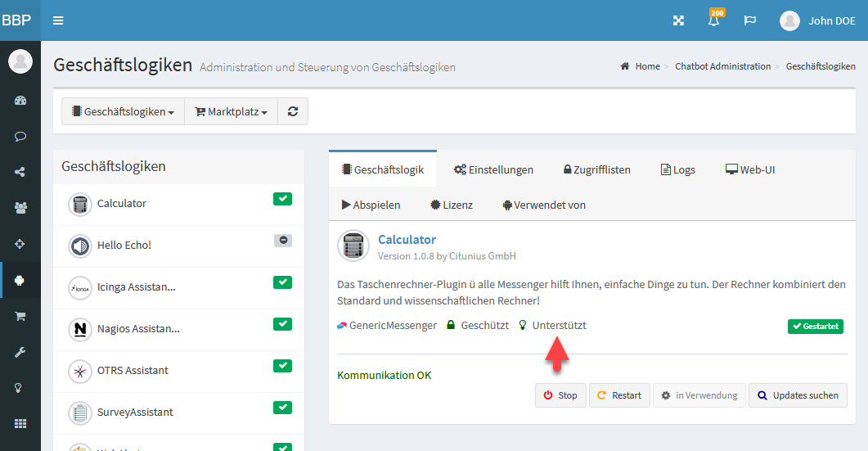Click the refresh toolbar button
The width and height of the screenshot is (868, 451).
[293, 111]
